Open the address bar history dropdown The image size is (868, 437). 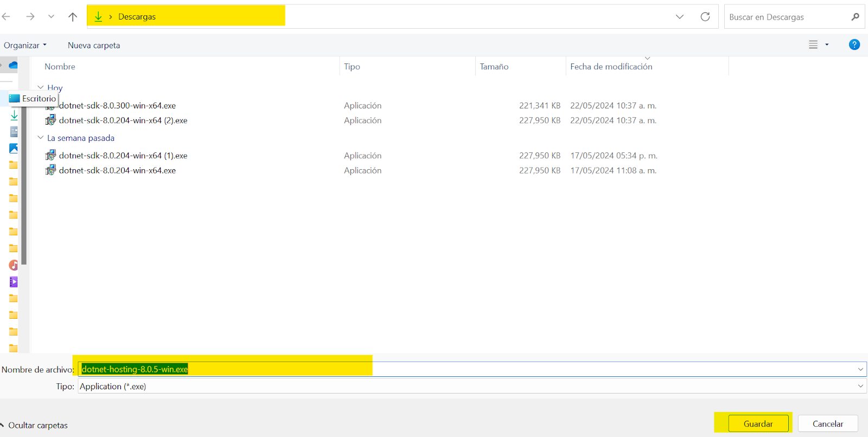679,17
